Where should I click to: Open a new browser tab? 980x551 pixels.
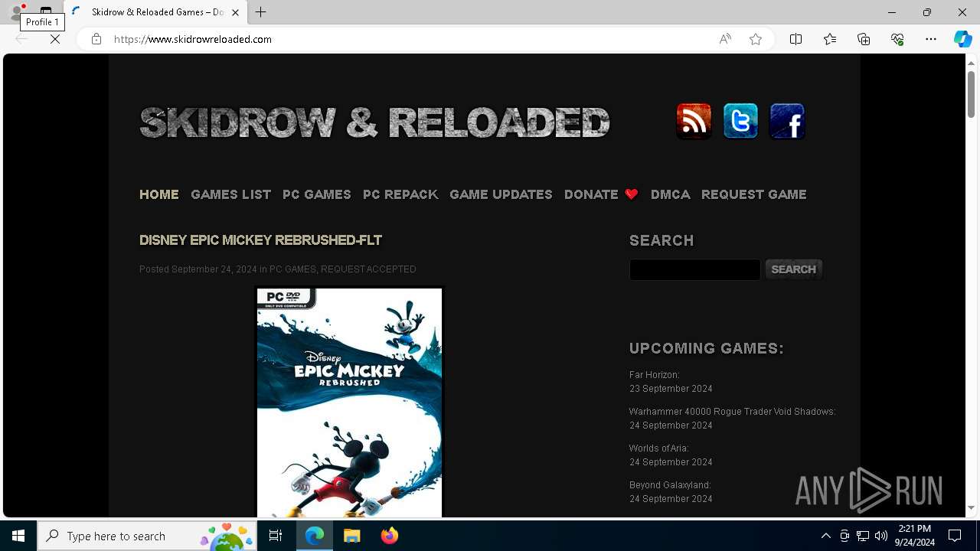tap(261, 12)
